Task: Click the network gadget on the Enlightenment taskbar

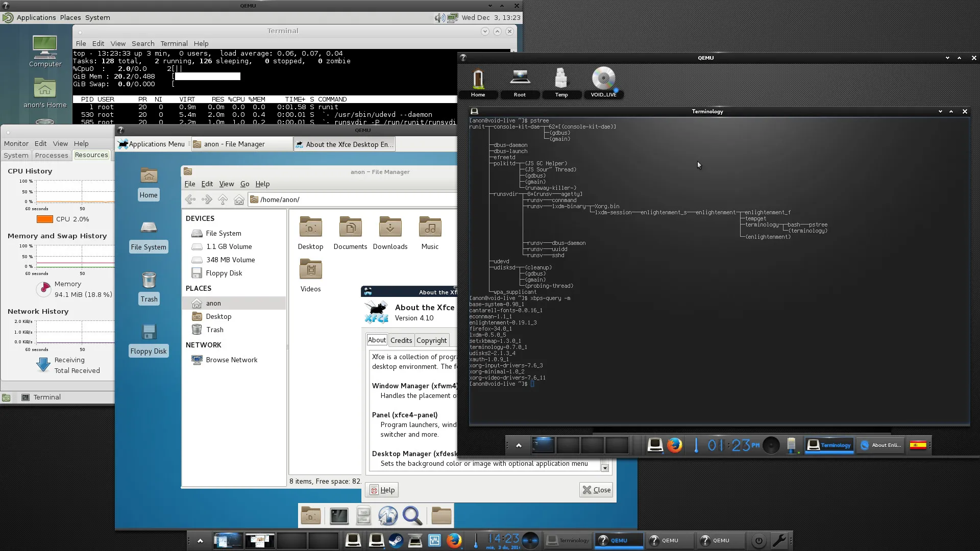Action: coord(792,445)
